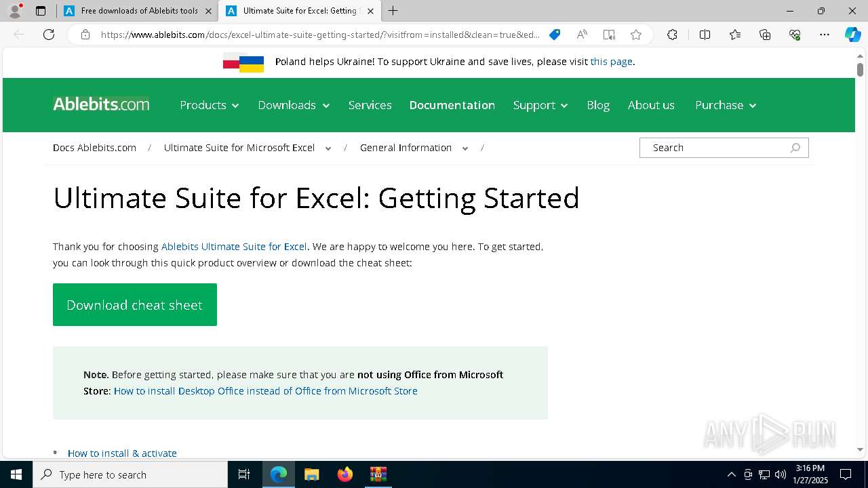Viewport: 868px width, 488px height.
Task: Expand the Products menu
Action: (209, 105)
